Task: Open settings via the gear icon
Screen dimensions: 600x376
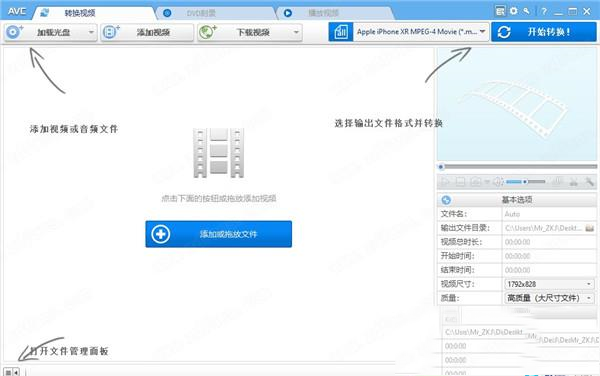Action: tap(514, 11)
